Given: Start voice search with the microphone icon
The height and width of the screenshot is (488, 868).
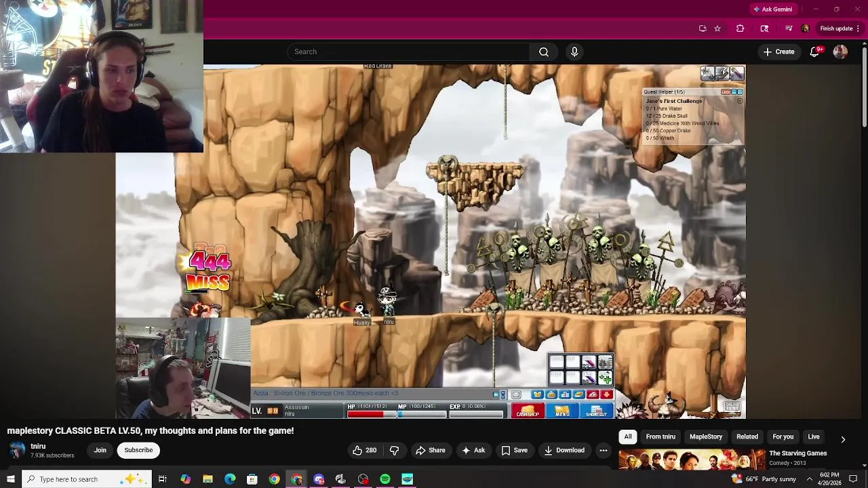Looking at the screenshot, I should pos(574,52).
